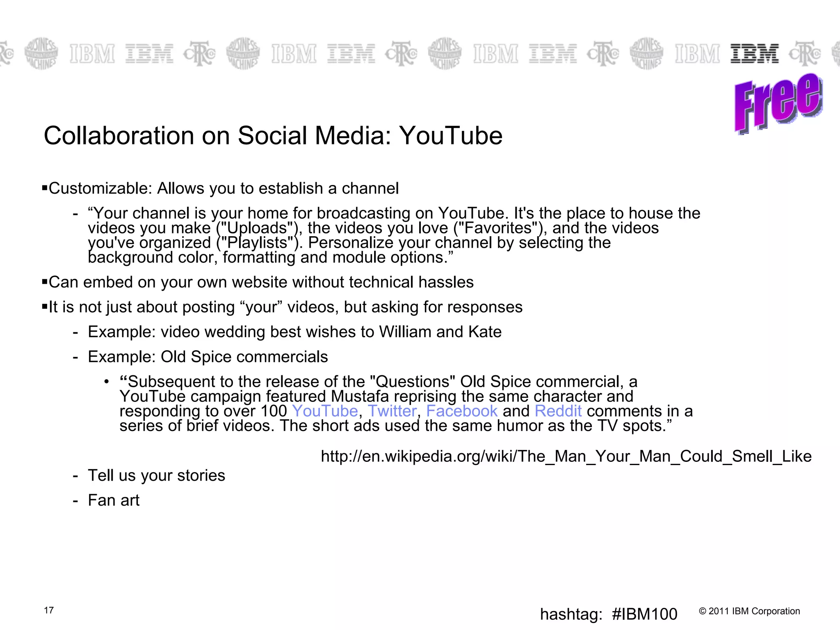Click the dark IBM striped logo
This screenshot has height=630, width=840.
754,53
